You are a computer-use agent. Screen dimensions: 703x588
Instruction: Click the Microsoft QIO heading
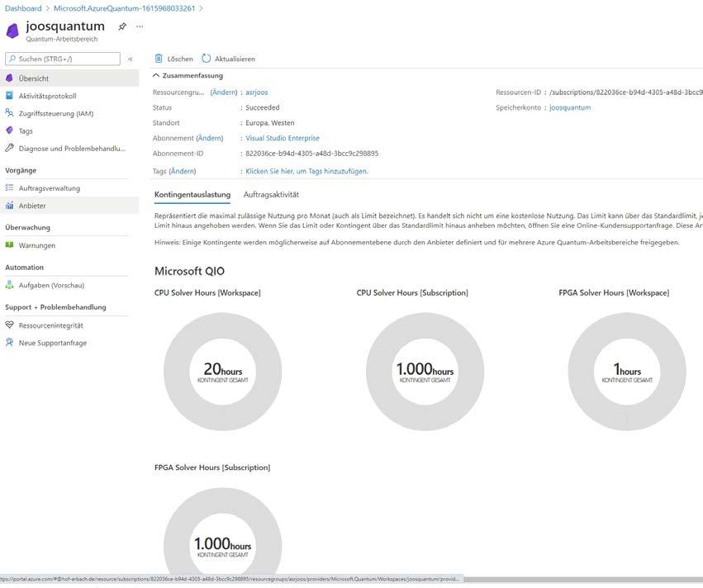[x=189, y=271]
